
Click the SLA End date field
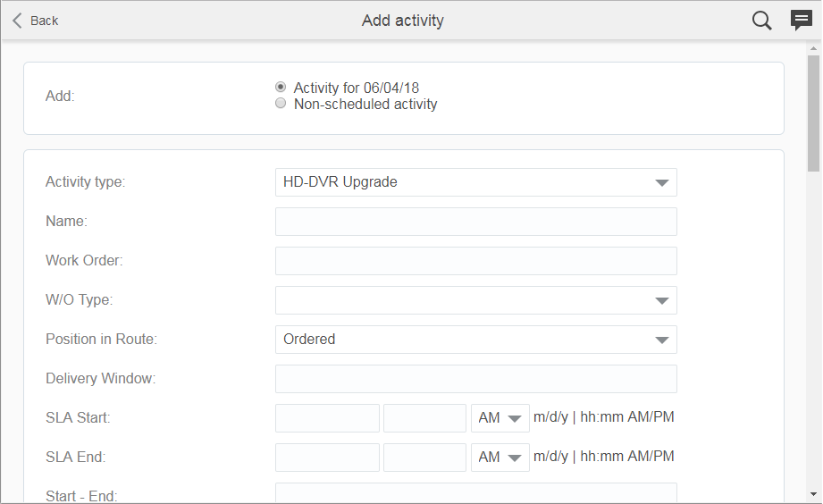pos(327,458)
